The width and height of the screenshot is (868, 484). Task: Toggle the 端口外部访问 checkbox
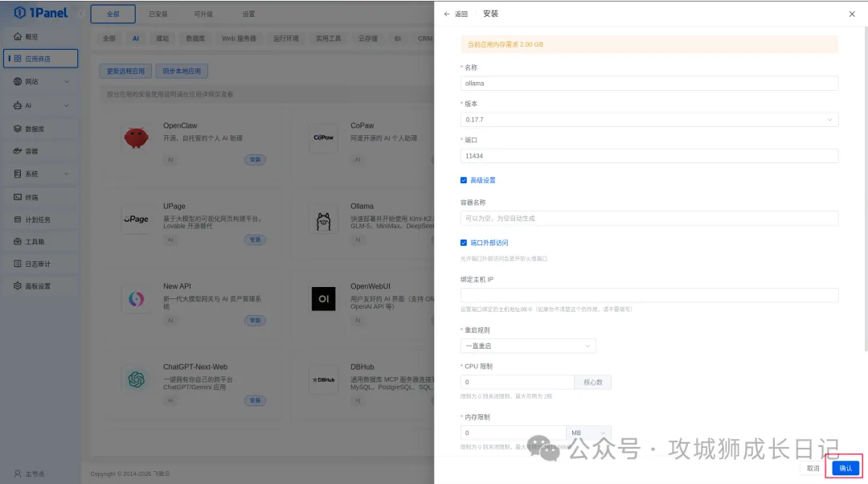[x=464, y=243]
